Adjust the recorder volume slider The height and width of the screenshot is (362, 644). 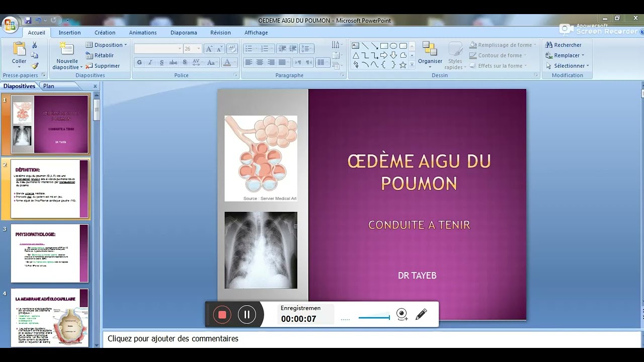374,317
